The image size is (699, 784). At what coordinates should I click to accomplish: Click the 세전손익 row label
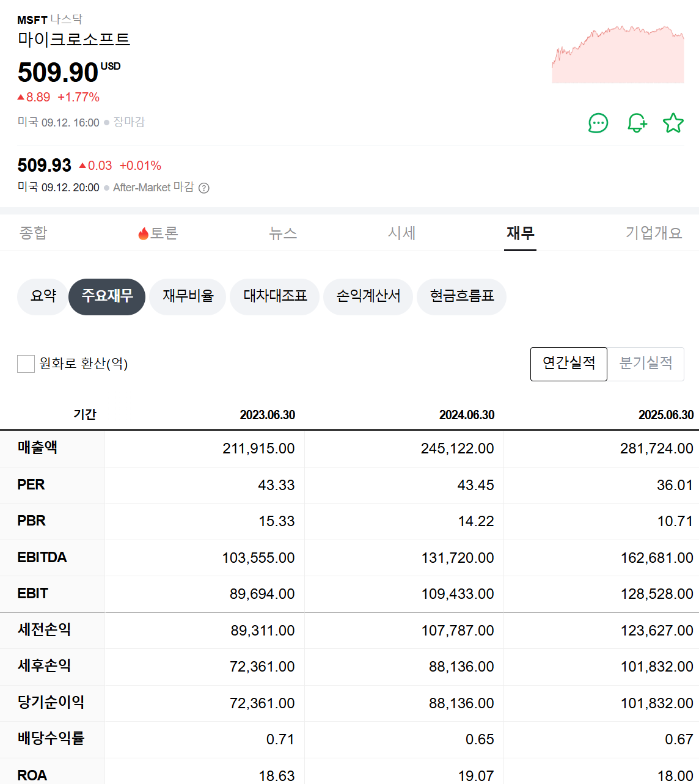coord(45,630)
